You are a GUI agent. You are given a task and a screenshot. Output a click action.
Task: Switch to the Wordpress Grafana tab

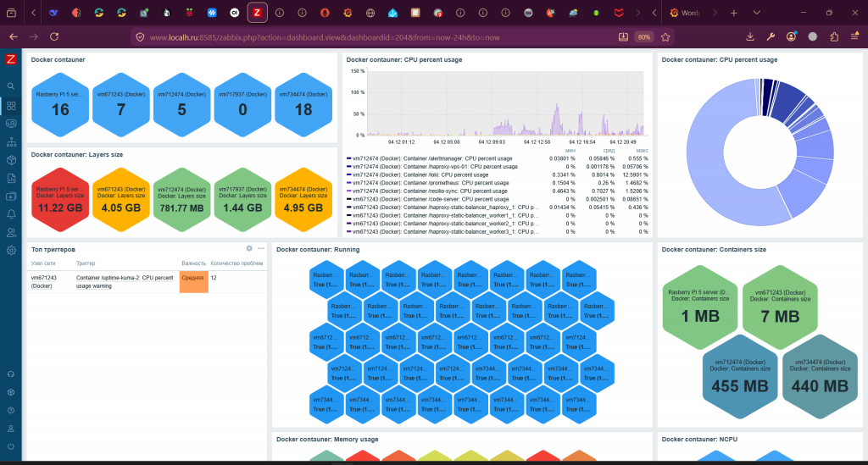pos(687,13)
